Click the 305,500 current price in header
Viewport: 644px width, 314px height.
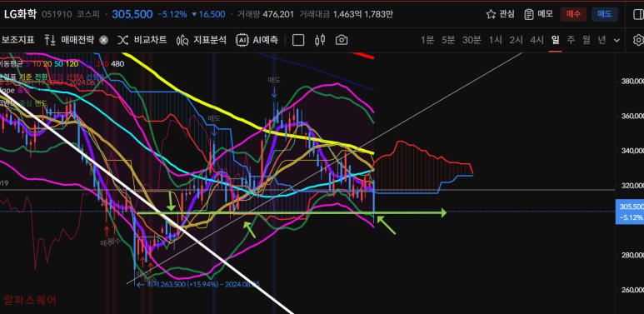pyautogui.click(x=132, y=14)
